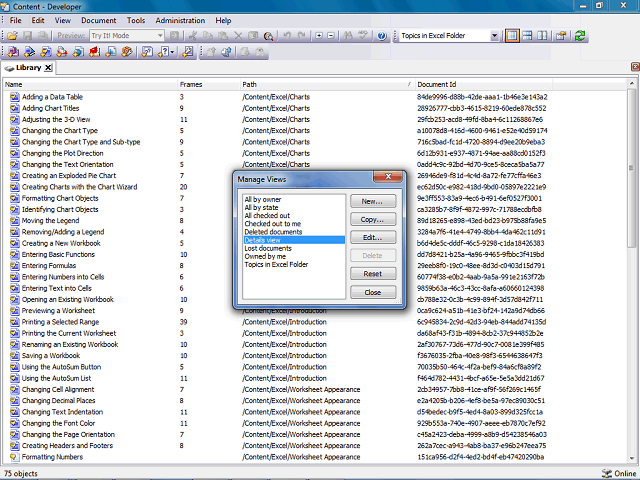Click the Delete X toolbar icon

coord(238,36)
